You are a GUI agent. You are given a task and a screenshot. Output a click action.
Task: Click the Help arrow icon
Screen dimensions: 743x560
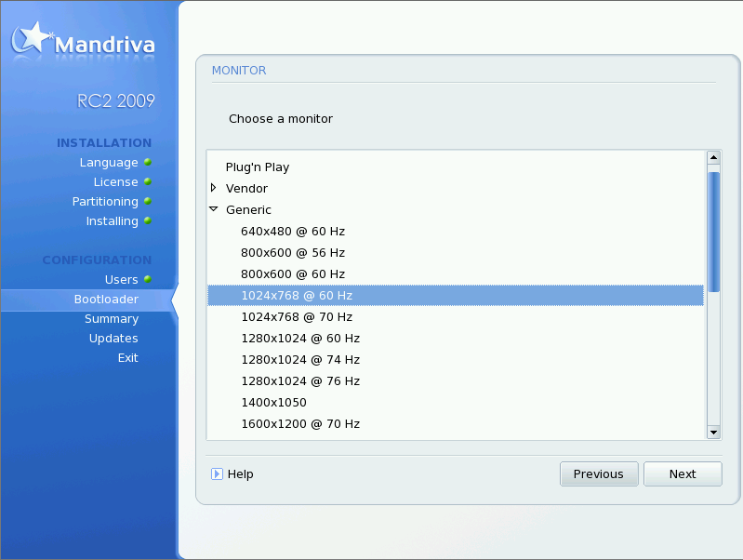click(217, 473)
